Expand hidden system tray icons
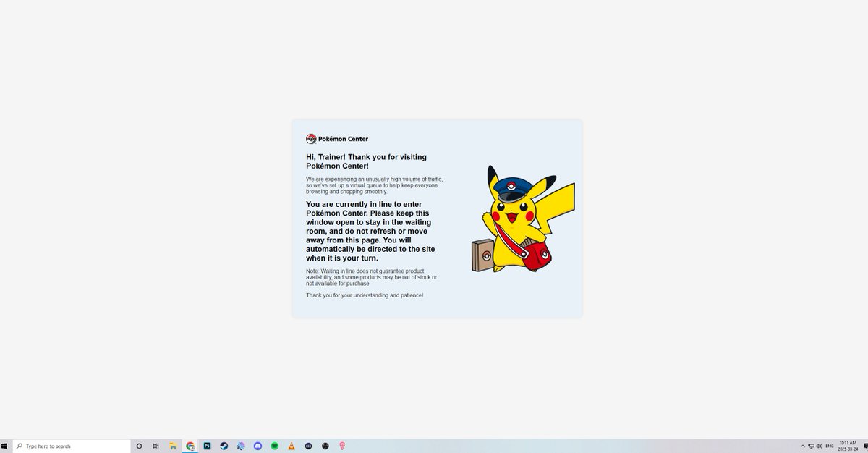Image resolution: width=868 pixels, height=453 pixels. 803,446
